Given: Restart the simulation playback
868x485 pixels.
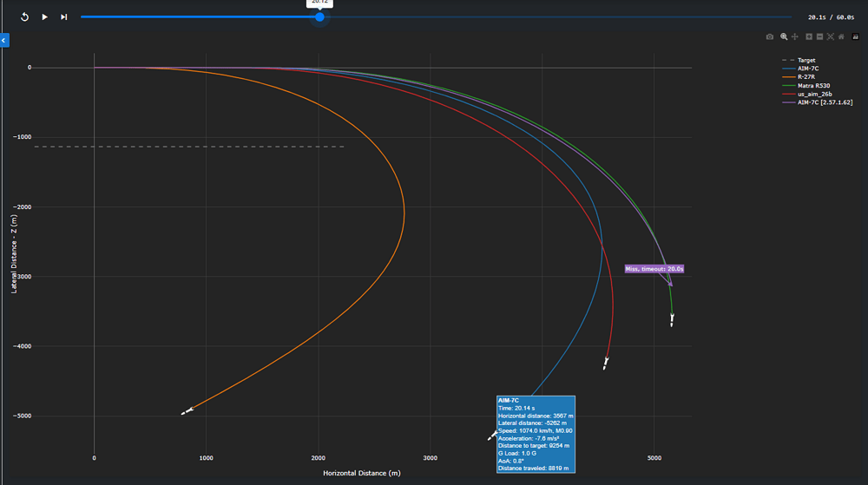Looking at the screenshot, I should [x=24, y=17].
